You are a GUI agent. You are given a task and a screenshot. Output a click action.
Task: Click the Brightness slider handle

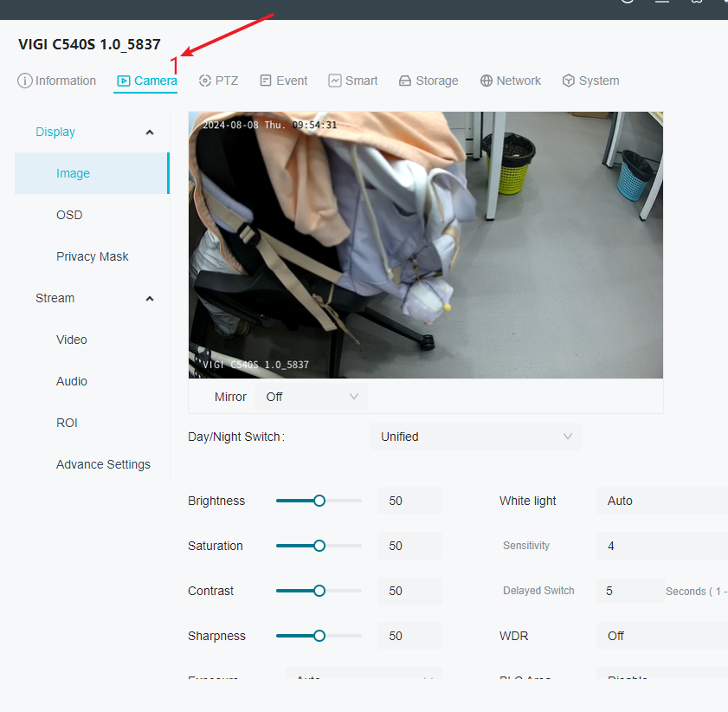click(x=319, y=501)
